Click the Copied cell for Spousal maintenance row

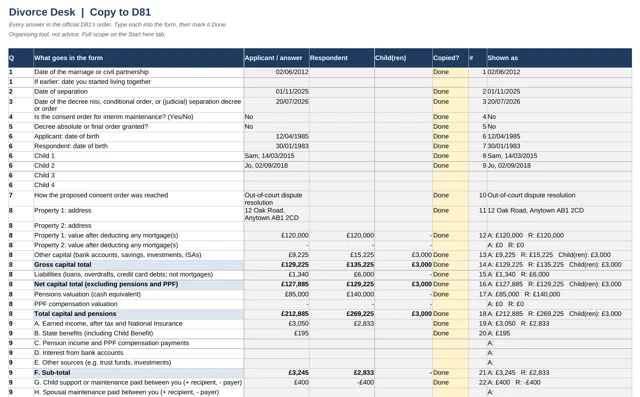coord(450,393)
